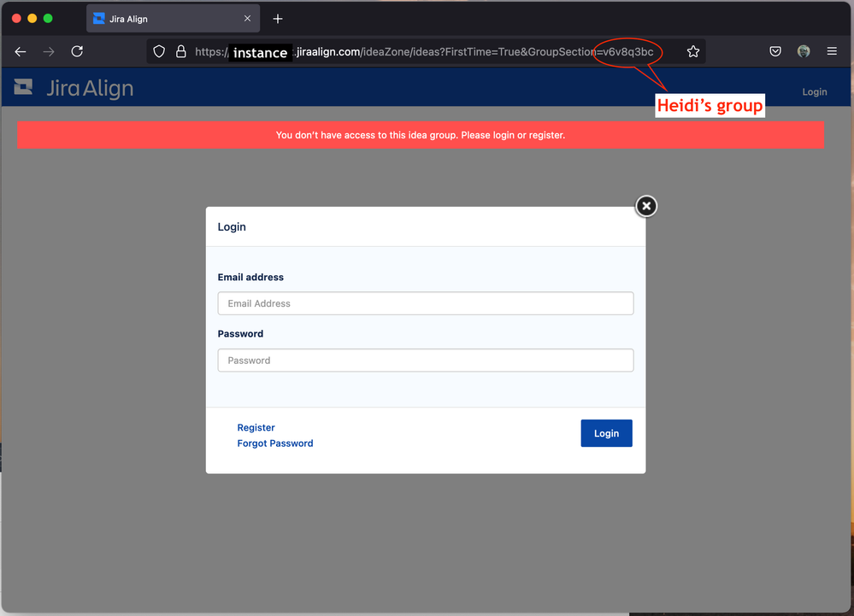Click the yellow minimize window button
This screenshot has width=854, height=616.
pos(32,19)
